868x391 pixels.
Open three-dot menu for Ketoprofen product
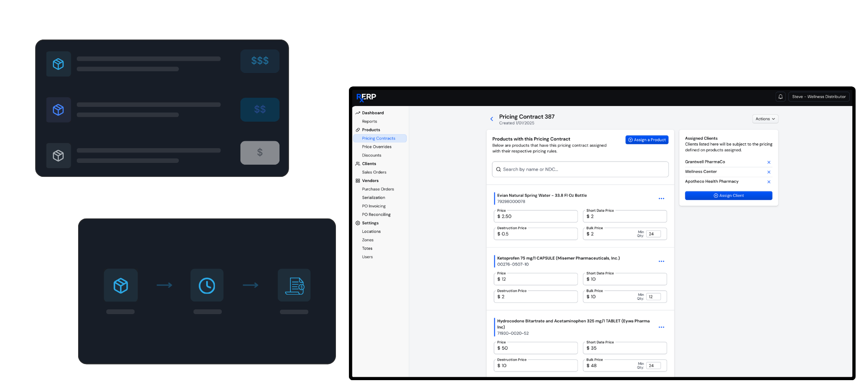coord(661,262)
